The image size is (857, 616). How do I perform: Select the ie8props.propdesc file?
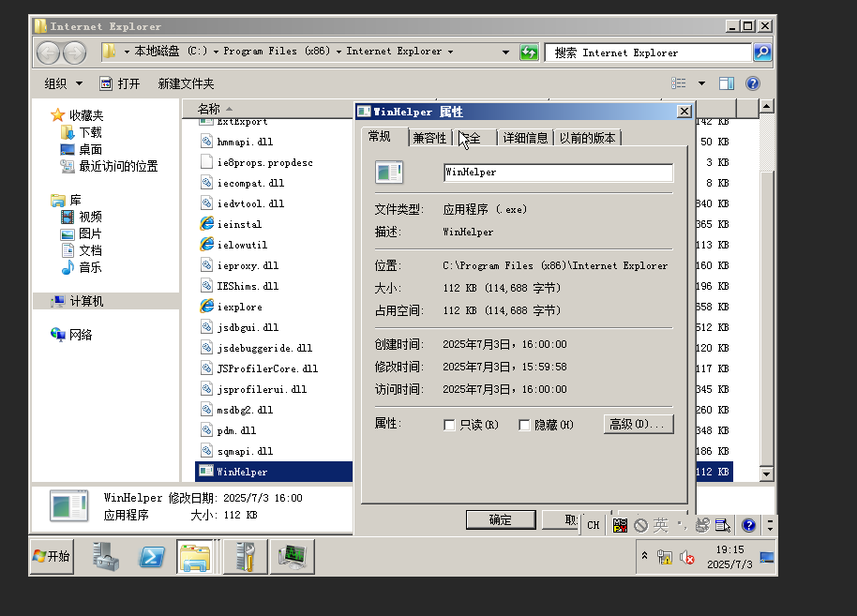point(257,162)
